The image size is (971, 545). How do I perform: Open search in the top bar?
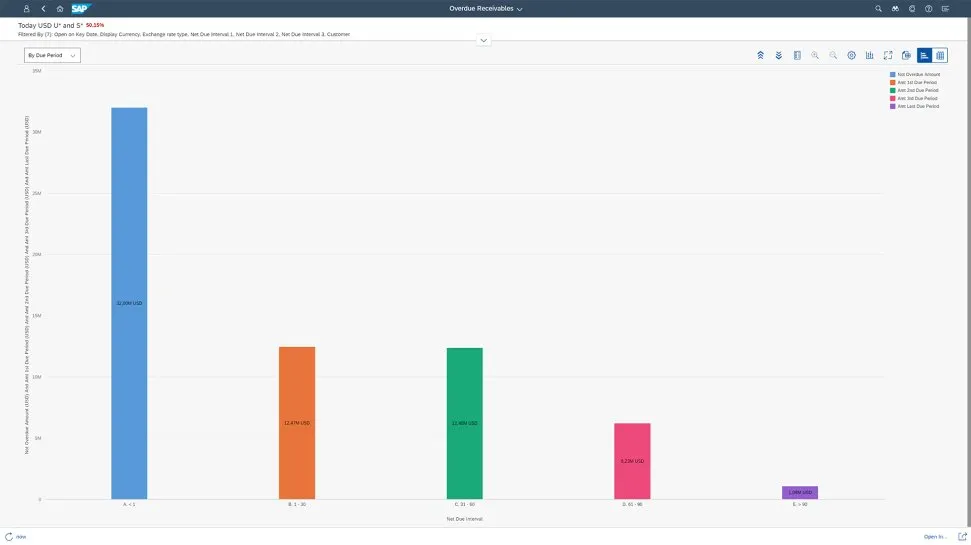click(x=878, y=9)
